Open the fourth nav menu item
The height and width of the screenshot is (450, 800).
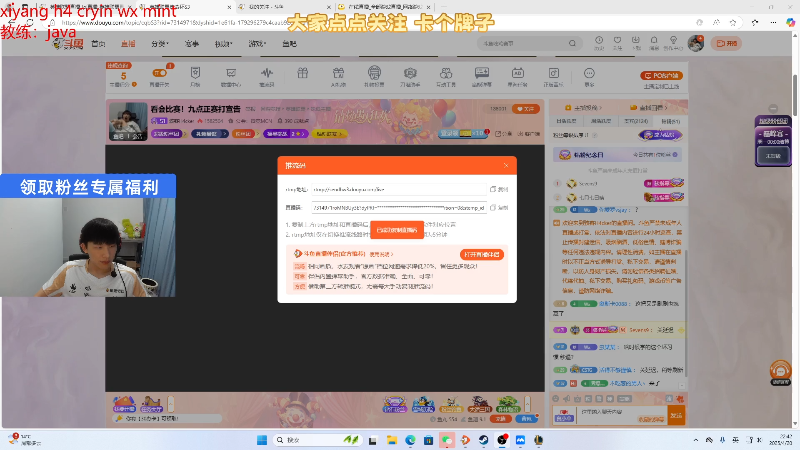coord(192,44)
